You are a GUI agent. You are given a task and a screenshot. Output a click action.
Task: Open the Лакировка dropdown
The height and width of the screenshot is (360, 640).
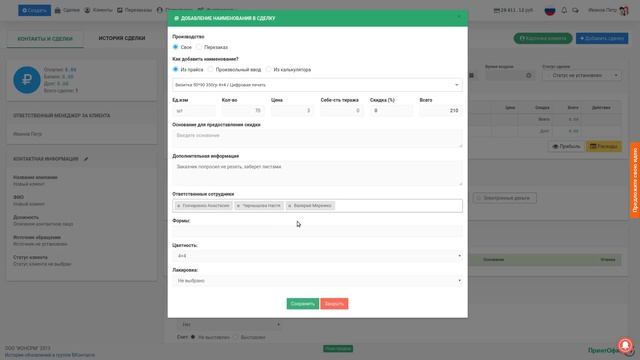click(x=317, y=281)
